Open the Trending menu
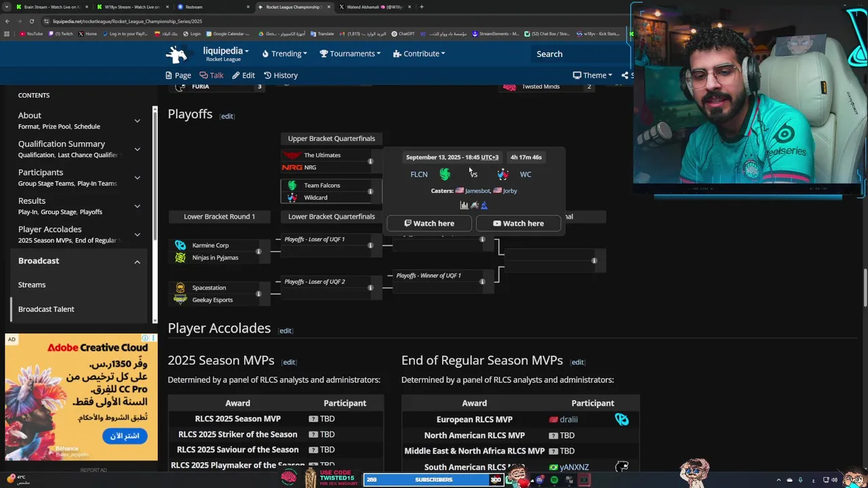This screenshot has height=488, width=868. click(x=284, y=54)
